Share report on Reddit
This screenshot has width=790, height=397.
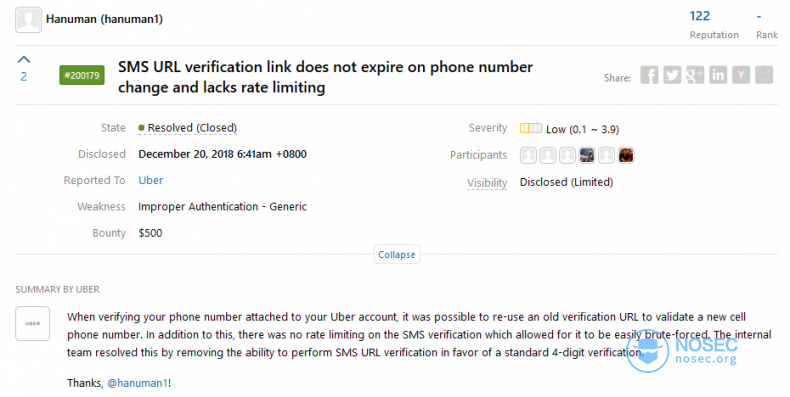pyautogui.click(x=764, y=75)
